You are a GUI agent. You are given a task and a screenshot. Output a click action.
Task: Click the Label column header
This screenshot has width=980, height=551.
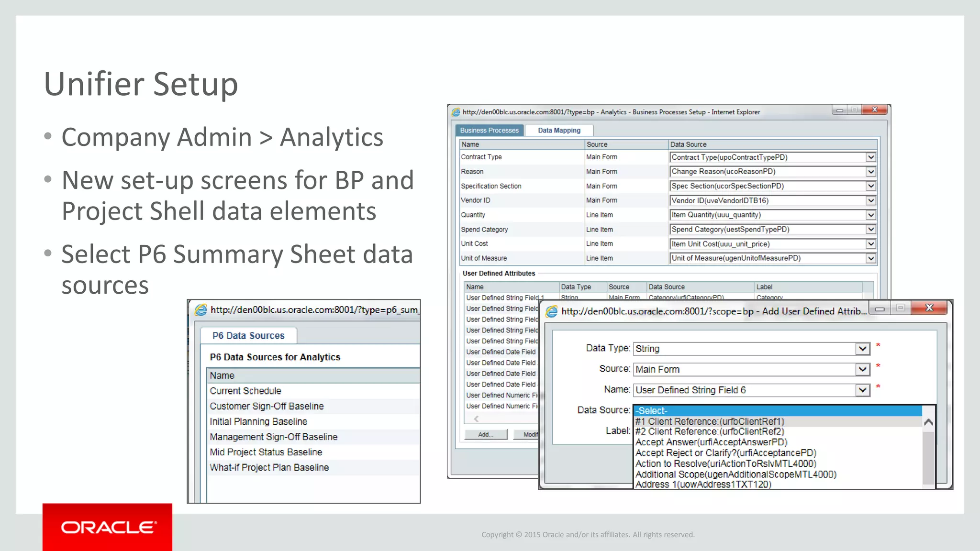(809, 287)
